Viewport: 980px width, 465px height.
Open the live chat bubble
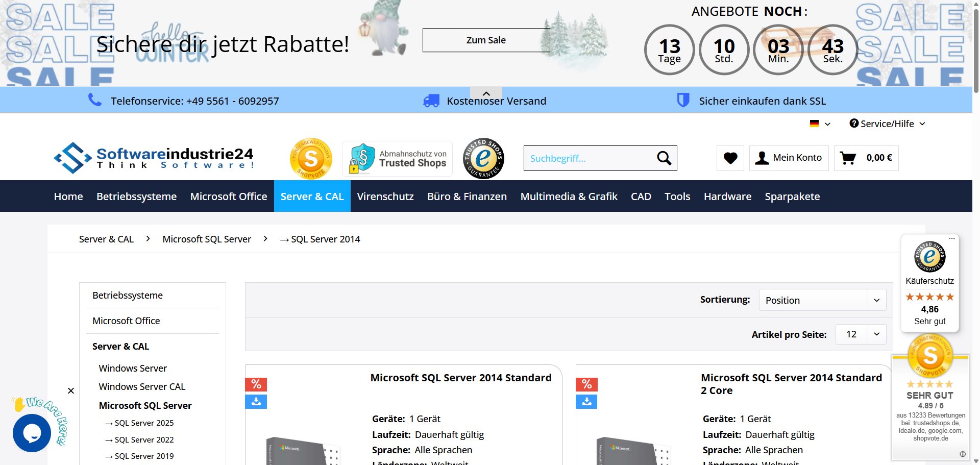[x=32, y=433]
